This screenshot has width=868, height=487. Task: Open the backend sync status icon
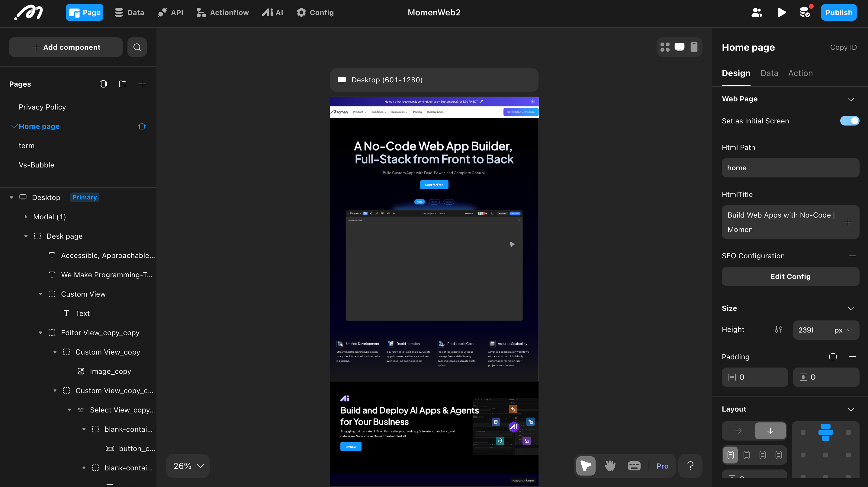(x=805, y=12)
